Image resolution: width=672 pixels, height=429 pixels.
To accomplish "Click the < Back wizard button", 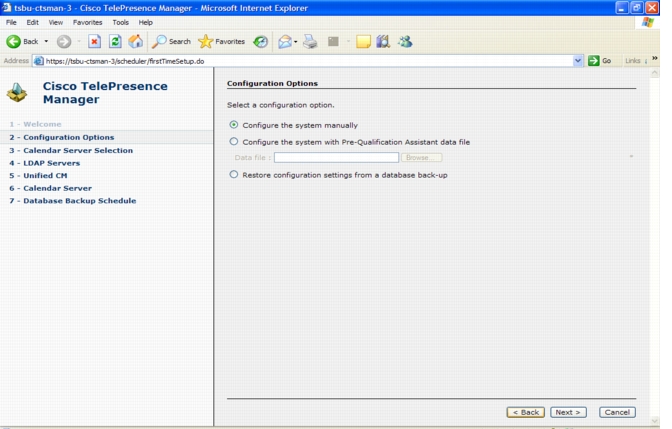I will click(526, 412).
